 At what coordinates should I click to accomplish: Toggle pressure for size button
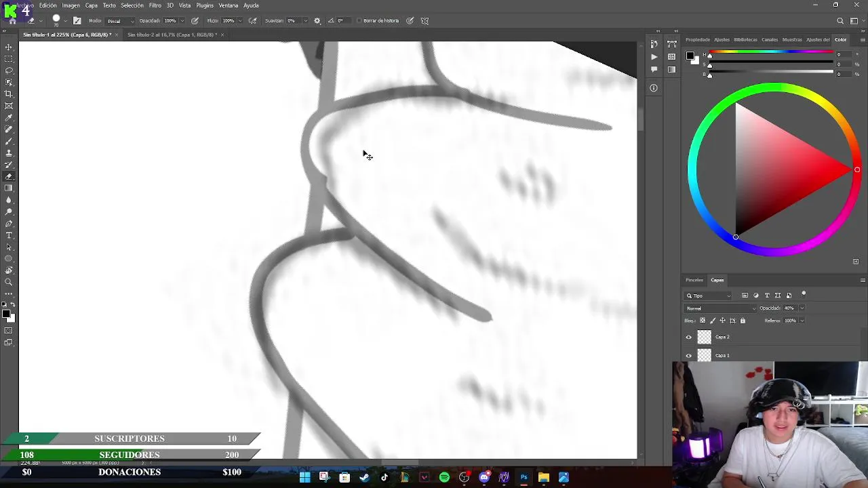(410, 21)
